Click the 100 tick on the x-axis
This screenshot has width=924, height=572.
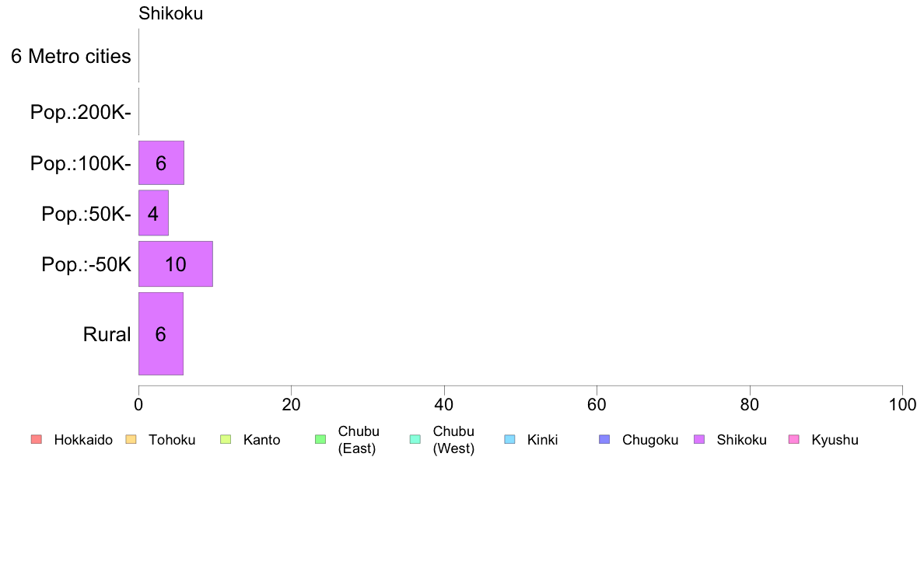pyautogui.click(x=902, y=405)
